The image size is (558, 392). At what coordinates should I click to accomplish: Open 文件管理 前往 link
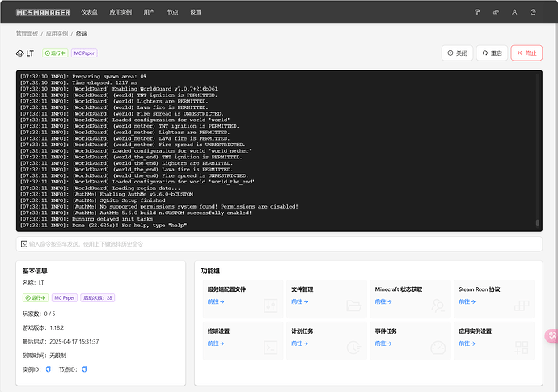[x=300, y=301]
